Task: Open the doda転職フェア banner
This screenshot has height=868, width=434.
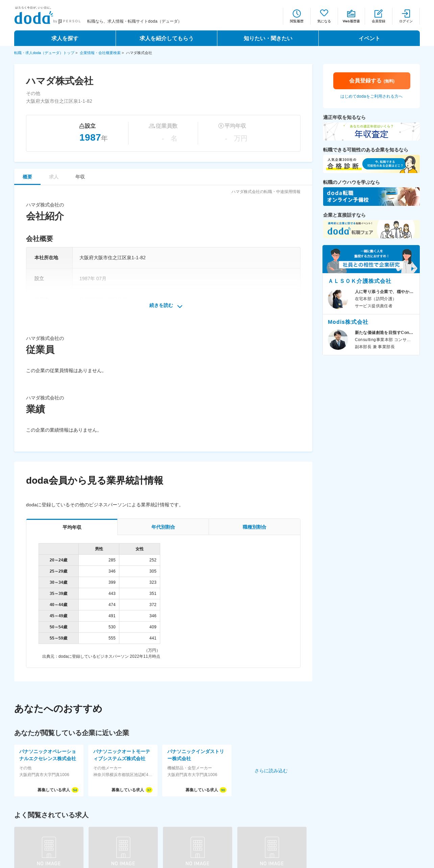Action: tap(371, 229)
